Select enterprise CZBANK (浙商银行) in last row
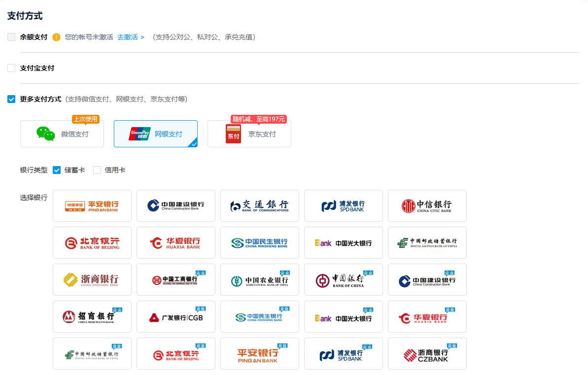The image size is (588, 375). point(427,354)
